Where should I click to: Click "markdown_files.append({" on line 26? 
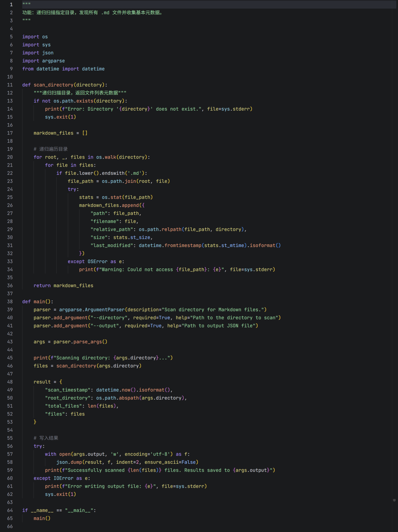[112, 205]
